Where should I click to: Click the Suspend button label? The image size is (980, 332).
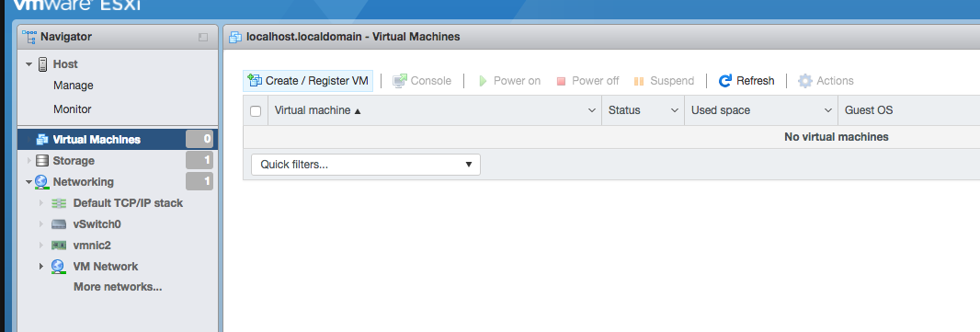pos(672,81)
